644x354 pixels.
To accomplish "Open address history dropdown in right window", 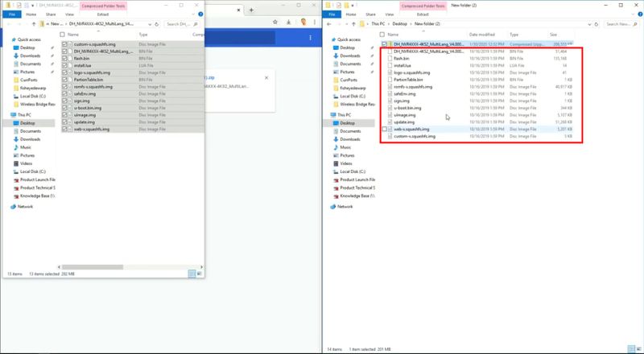I will click(590, 24).
